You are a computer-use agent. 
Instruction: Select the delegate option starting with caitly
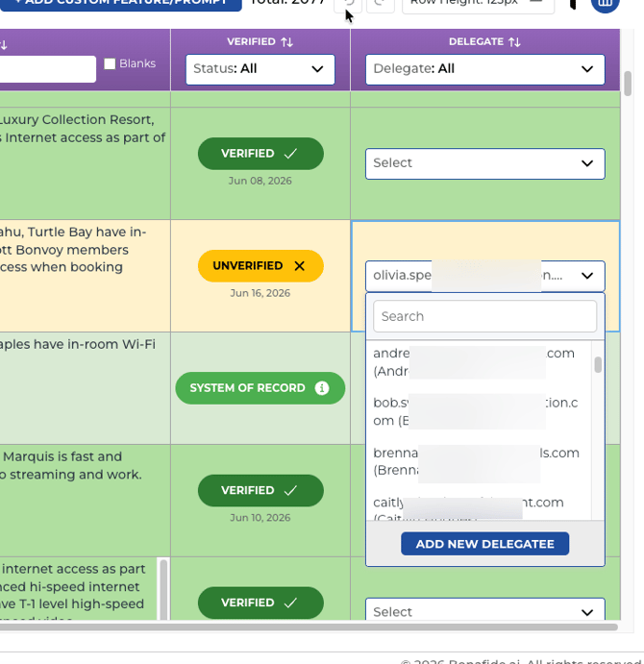point(479,509)
